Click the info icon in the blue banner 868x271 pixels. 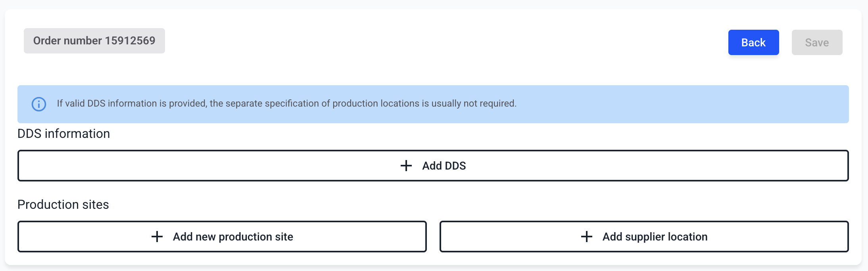(x=39, y=104)
